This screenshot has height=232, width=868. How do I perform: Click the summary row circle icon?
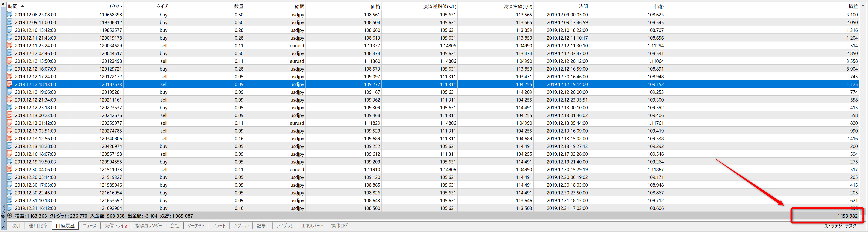(x=10, y=215)
